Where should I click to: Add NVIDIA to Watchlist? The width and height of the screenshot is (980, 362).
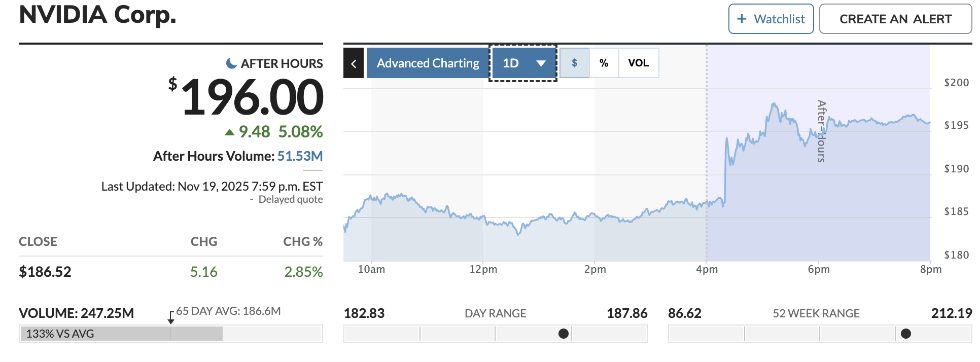click(x=771, y=19)
